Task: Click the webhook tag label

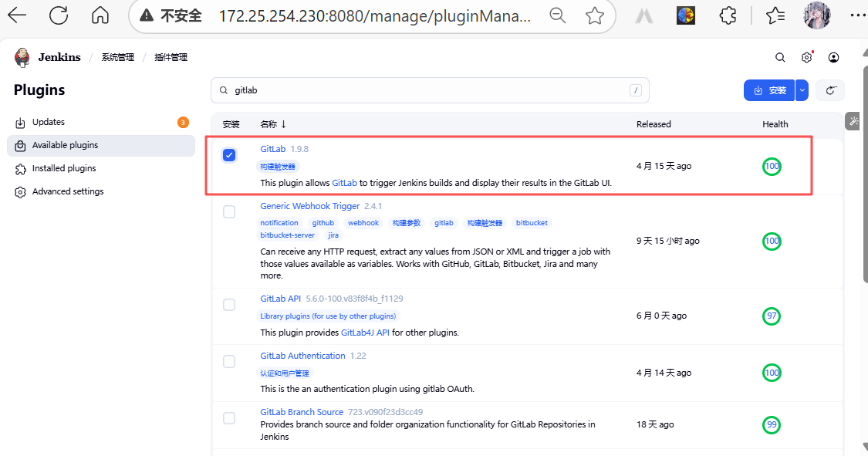Action: (x=363, y=222)
